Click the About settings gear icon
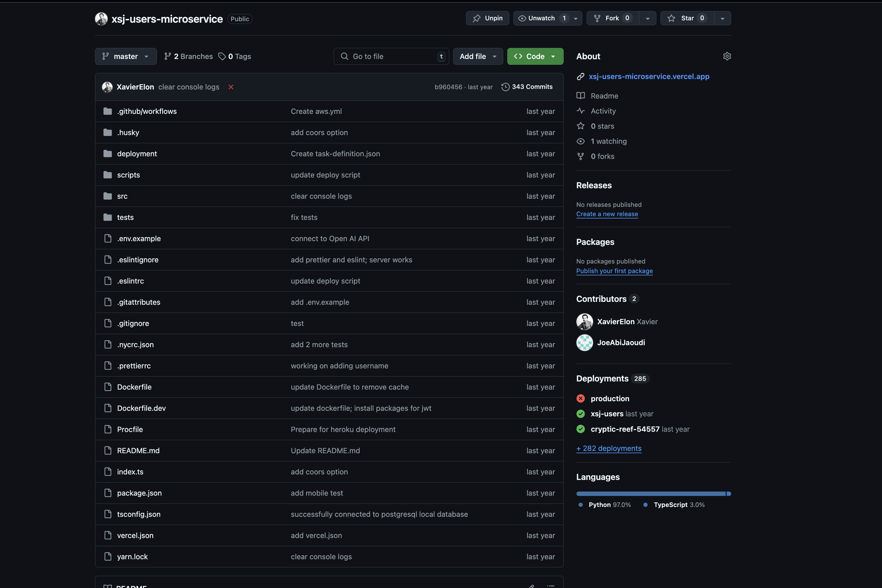Image resolution: width=882 pixels, height=588 pixels. tap(727, 56)
